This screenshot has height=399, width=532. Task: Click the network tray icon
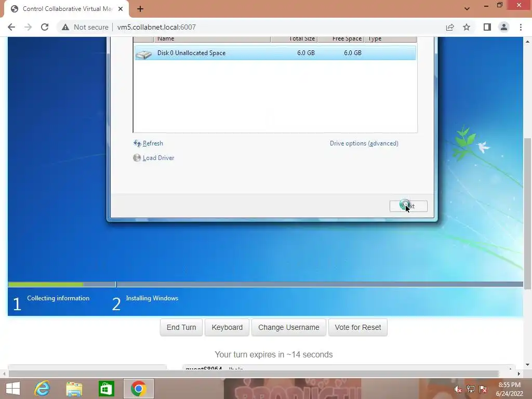tap(471, 389)
